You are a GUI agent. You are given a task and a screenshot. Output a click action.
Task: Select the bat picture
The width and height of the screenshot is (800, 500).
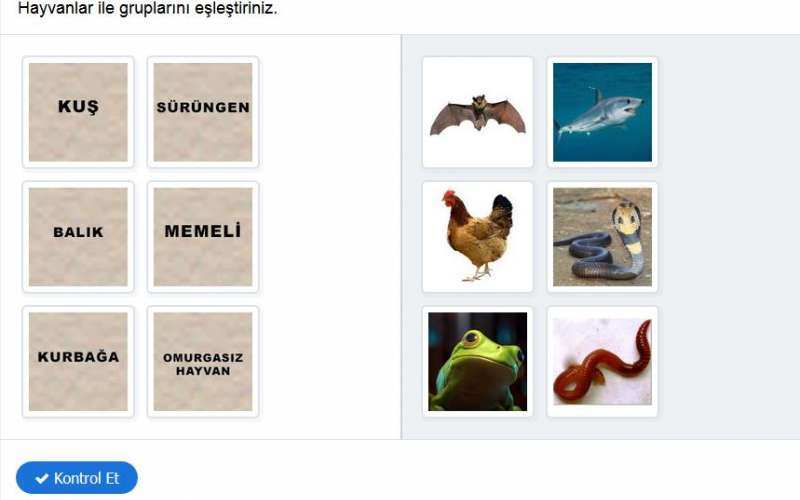[x=478, y=112]
